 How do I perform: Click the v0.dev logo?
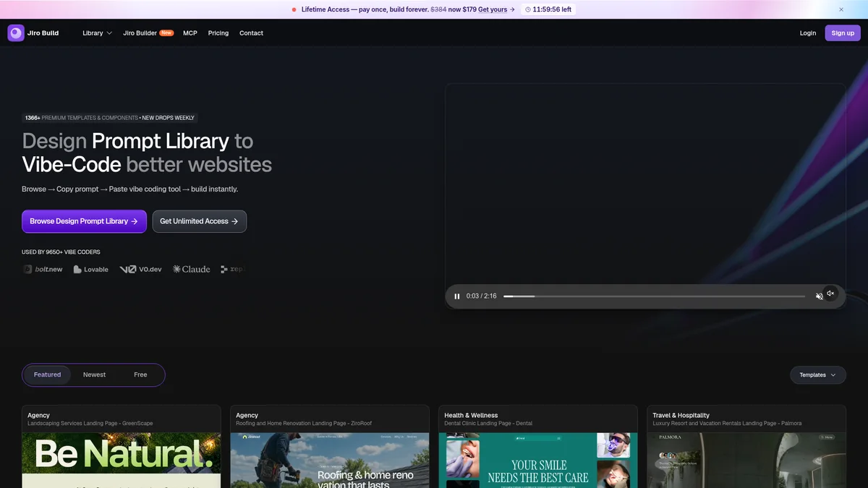point(140,269)
